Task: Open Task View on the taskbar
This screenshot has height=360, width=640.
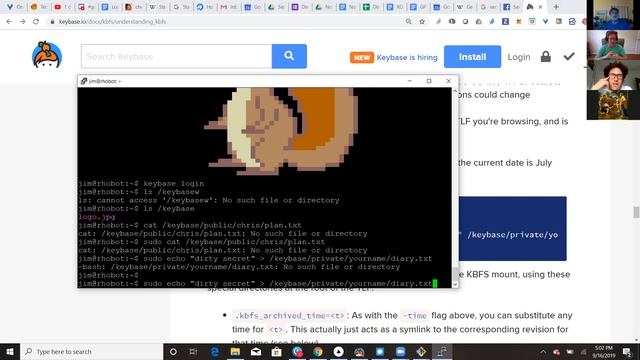Action: pyautogui.click(x=193, y=351)
